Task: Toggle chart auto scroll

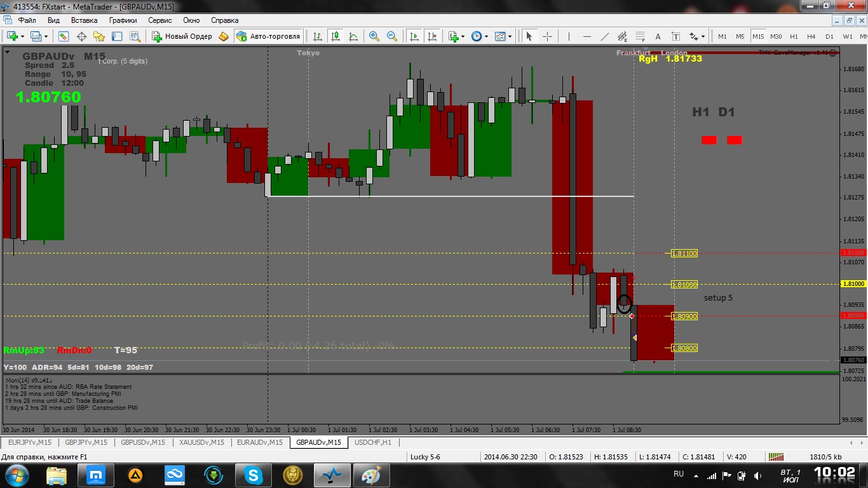Action: [x=414, y=36]
